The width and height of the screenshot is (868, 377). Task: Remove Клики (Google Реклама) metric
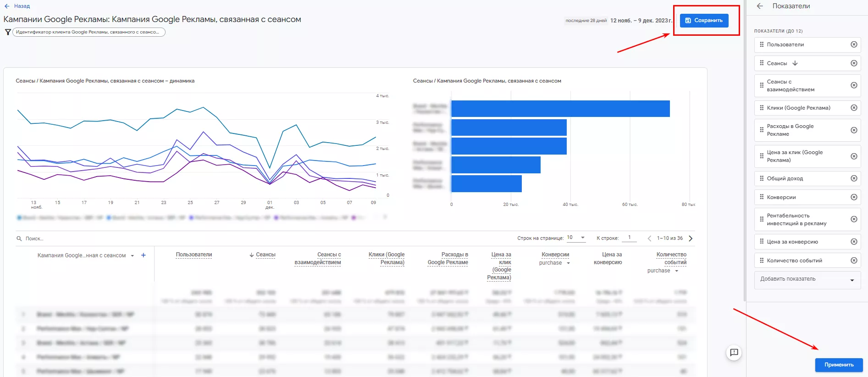coord(854,108)
